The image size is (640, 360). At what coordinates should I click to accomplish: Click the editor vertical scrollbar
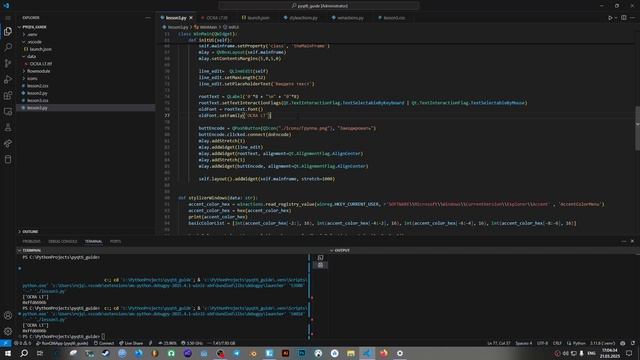637,129
